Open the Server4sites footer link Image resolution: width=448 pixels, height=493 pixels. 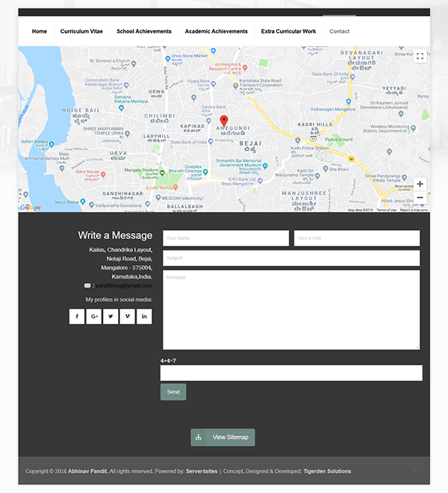click(202, 471)
